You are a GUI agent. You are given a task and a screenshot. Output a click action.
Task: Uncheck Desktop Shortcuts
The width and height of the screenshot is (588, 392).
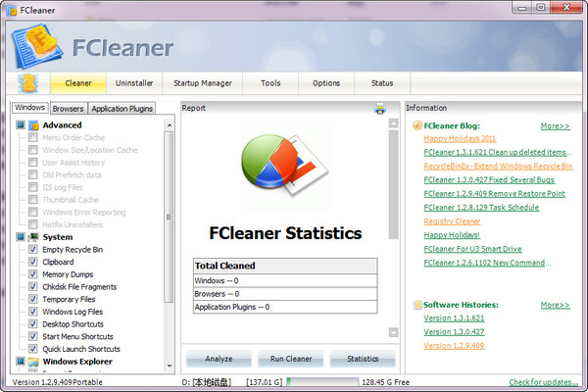click(x=33, y=323)
